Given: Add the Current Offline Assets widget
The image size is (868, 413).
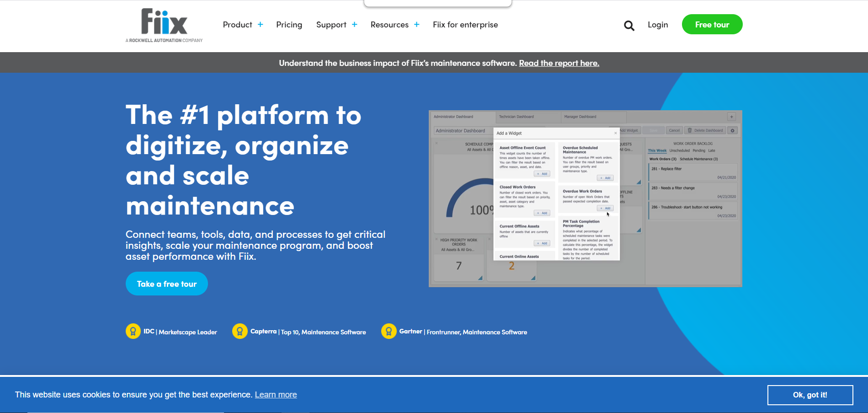Looking at the screenshot, I should [x=543, y=243].
